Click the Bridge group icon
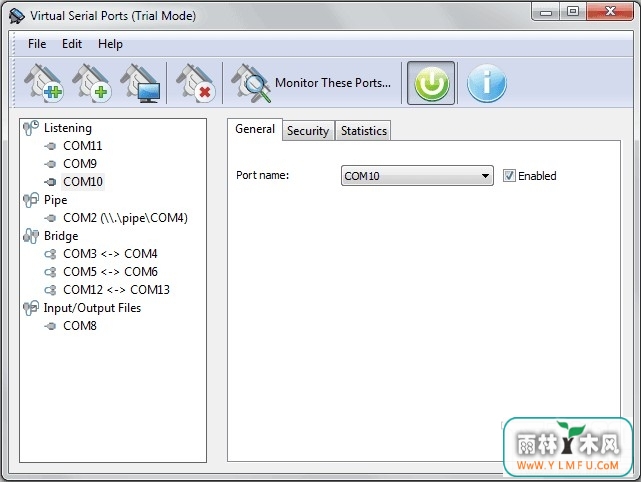This screenshot has width=641, height=482. click(31, 236)
